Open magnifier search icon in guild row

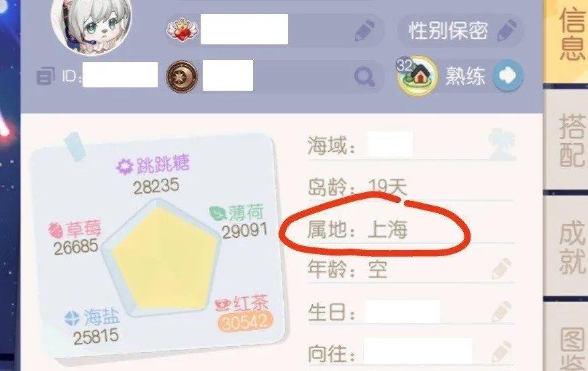point(364,77)
